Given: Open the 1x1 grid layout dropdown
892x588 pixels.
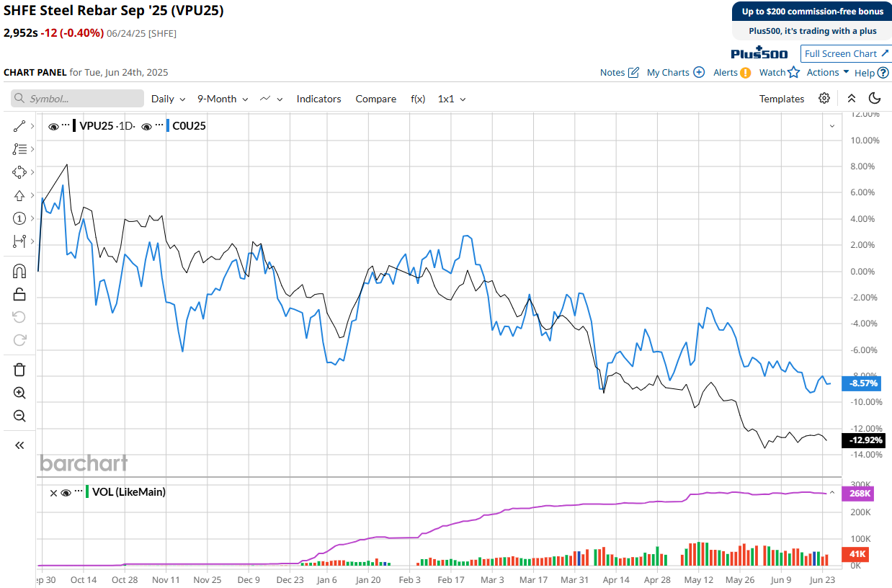Looking at the screenshot, I should coord(452,99).
